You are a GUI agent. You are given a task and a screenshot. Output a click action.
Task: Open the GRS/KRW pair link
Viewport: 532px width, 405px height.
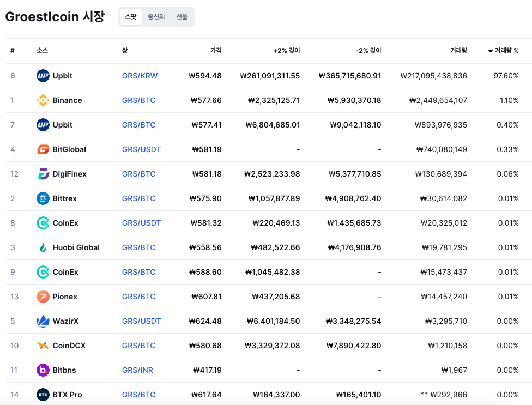140,76
